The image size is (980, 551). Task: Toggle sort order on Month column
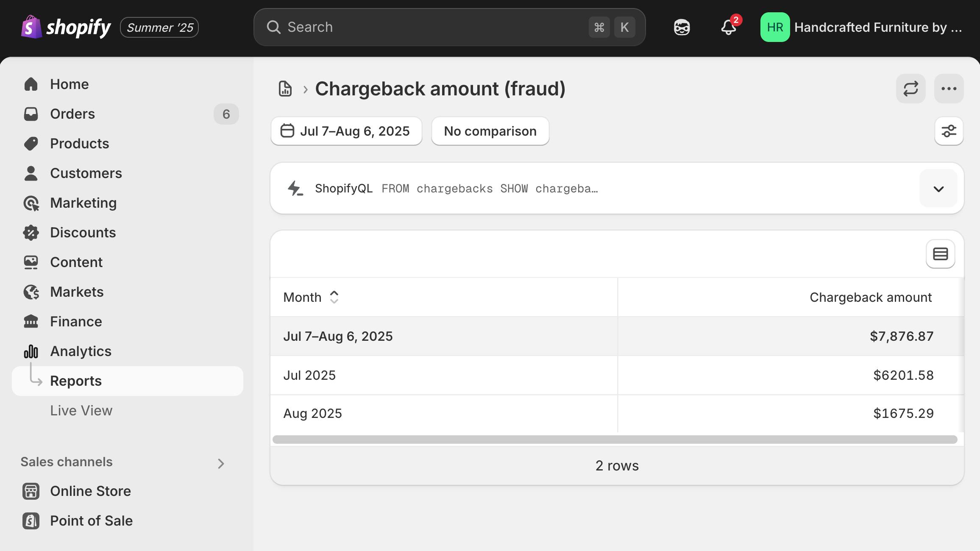pyautogui.click(x=334, y=297)
